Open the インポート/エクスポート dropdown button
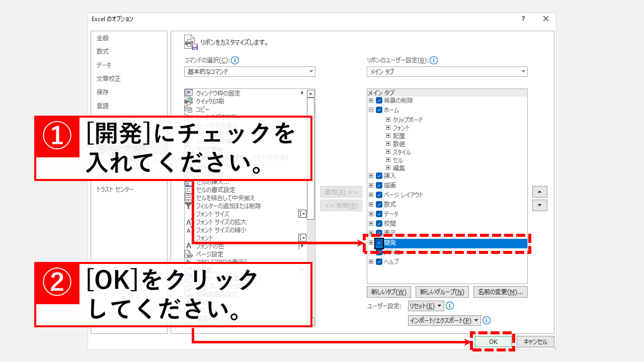Viewport: 644px width, 362px height. (444, 320)
